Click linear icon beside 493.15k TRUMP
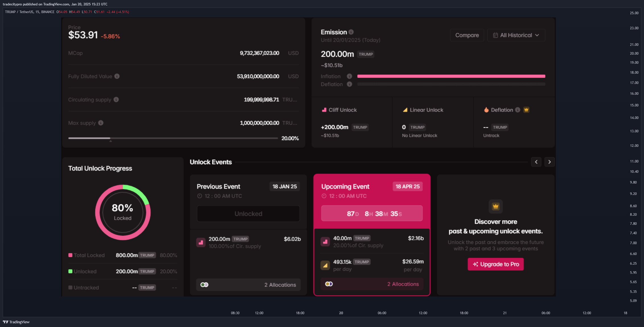This screenshot has height=327, width=644. coord(325,265)
